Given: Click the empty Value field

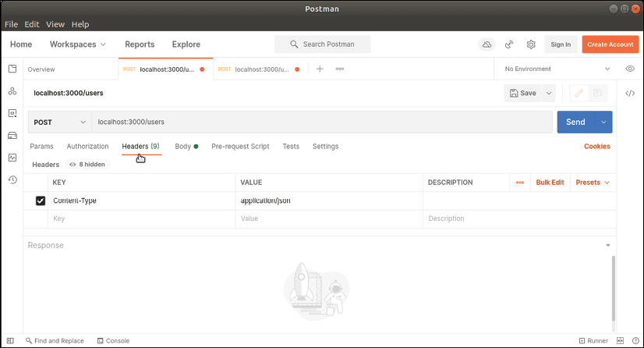Looking at the screenshot, I should click(x=329, y=218).
